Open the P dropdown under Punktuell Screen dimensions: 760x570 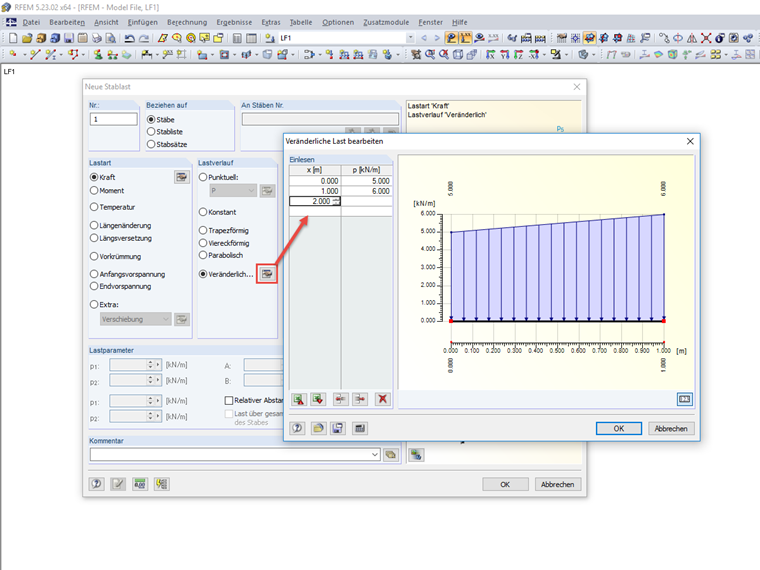pos(251,190)
